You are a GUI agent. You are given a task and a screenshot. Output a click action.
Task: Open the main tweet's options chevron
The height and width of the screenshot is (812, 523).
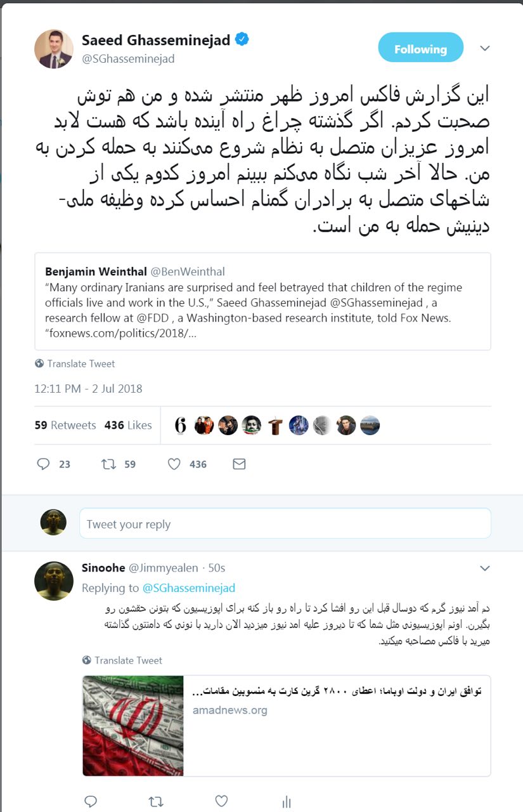[x=485, y=49]
